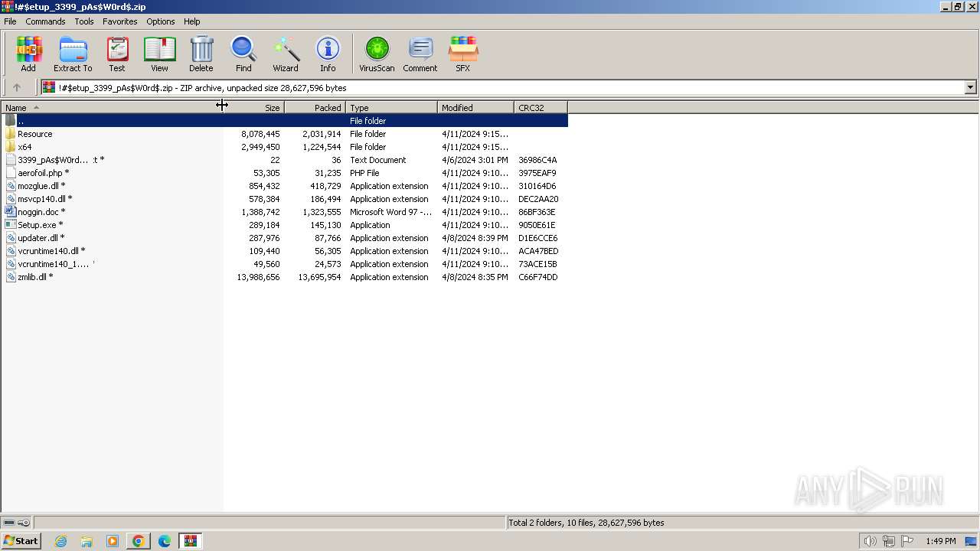Open Chrome from the taskbar

click(139, 541)
